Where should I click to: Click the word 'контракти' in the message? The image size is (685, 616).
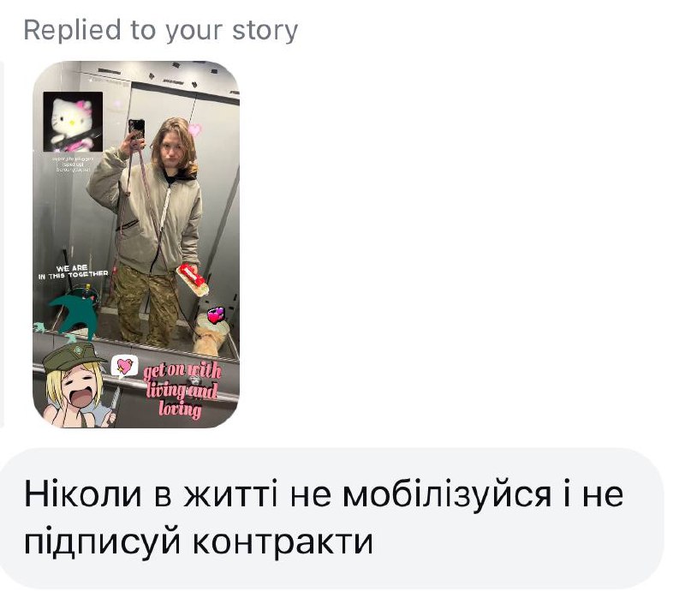(283, 541)
